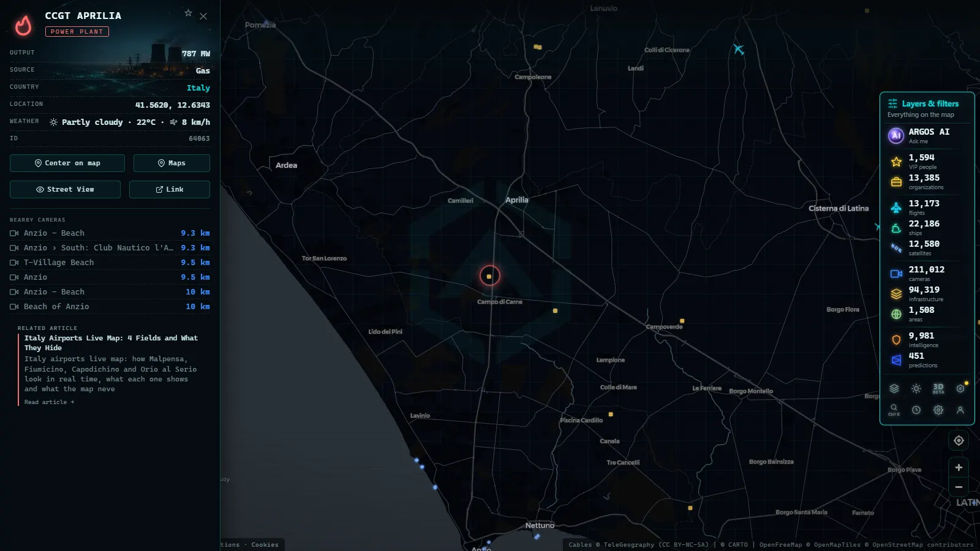Open the TeleGeography cables attribution link
This screenshot has height=551, width=980.
[655, 545]
